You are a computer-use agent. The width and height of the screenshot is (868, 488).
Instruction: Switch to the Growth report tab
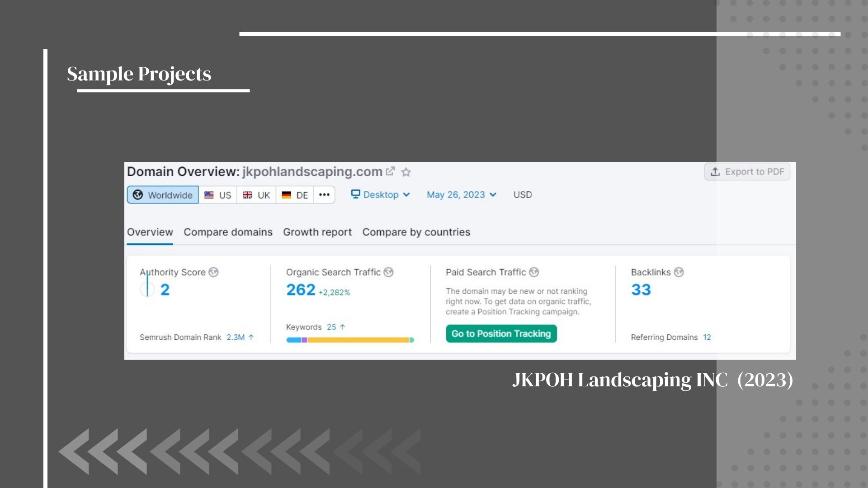click(317, 232)
